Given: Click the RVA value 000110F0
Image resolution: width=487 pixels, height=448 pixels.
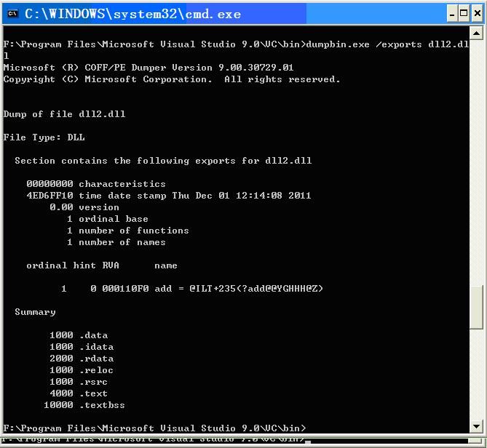Looking at the screenshot, I should click(125, 289).
